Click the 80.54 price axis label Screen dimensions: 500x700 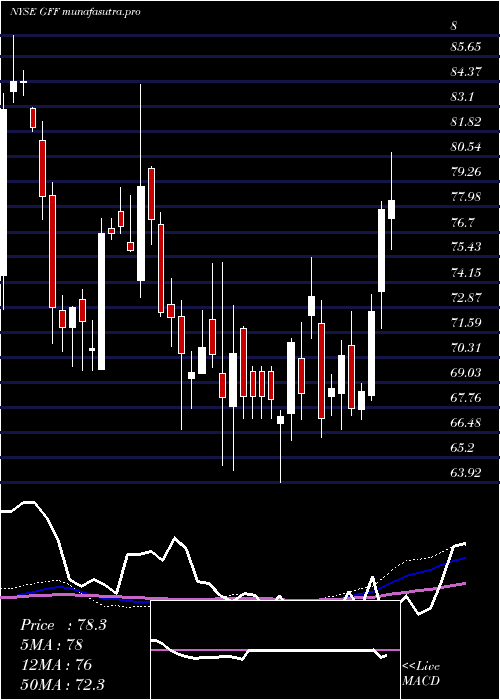click(466, 146)
